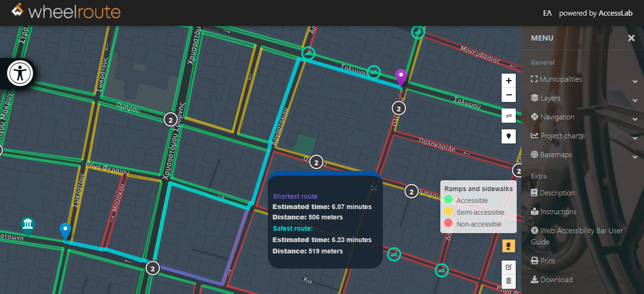Click the location pin map control
This screenshot has width=644, height=294.
pos(509,136)
